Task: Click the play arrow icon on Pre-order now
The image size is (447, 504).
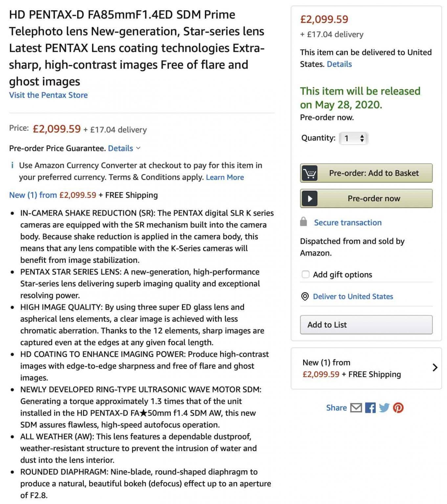Action: pos(309,199)
